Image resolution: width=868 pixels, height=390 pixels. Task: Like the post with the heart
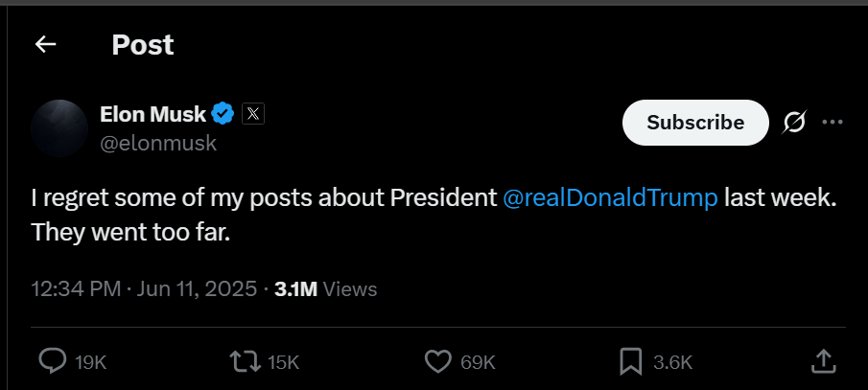(x=437, y=361)
